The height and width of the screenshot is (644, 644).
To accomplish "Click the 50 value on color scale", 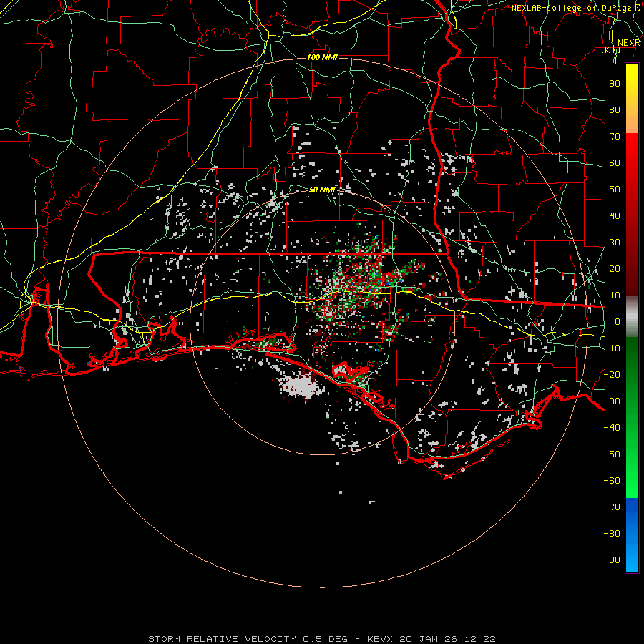I will coord(615,190).
